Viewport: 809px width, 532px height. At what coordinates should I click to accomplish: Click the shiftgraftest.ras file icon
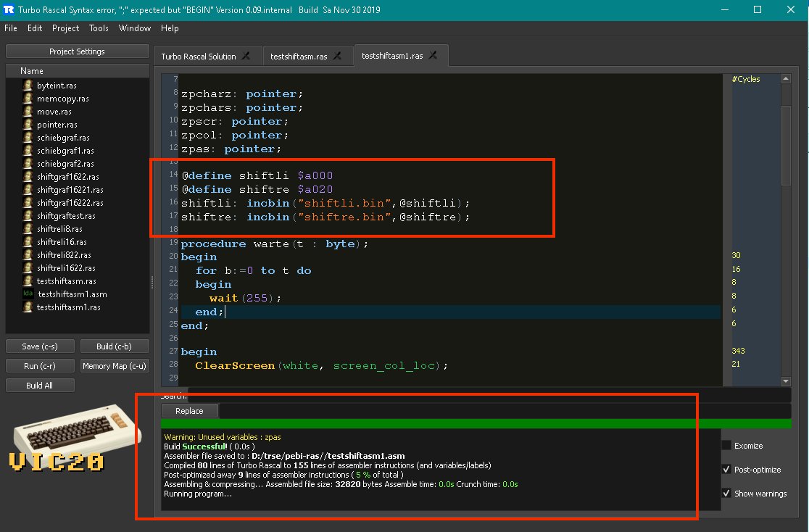[x=28, y=216]
